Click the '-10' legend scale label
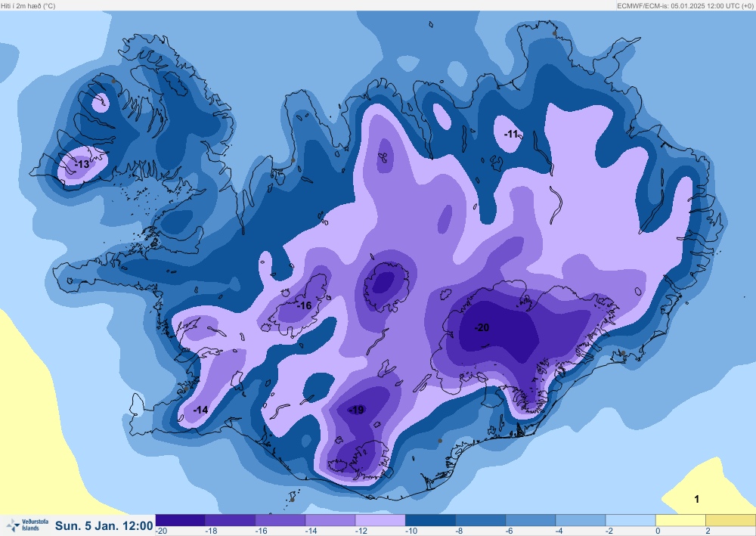This screenshot has height=536, width=756. (x=411, y=531)
